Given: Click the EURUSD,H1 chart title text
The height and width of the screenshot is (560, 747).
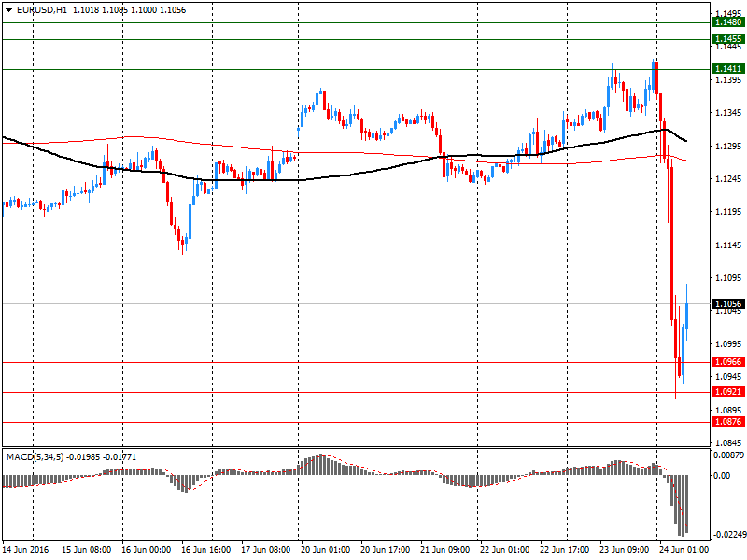Looking at the screenshot, I should tap(42, 10).
